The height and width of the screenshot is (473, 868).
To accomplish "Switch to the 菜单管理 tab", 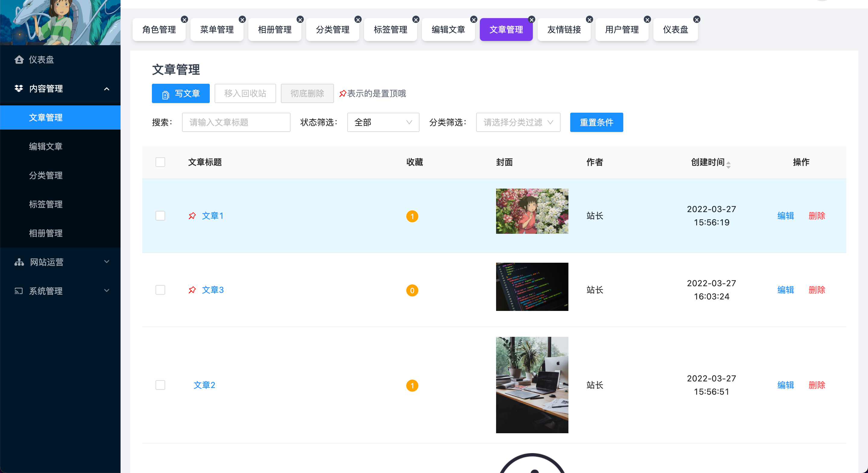I will click(217, 30).
